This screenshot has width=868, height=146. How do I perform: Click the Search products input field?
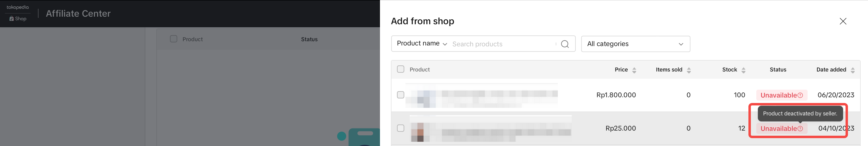point(502,44)
